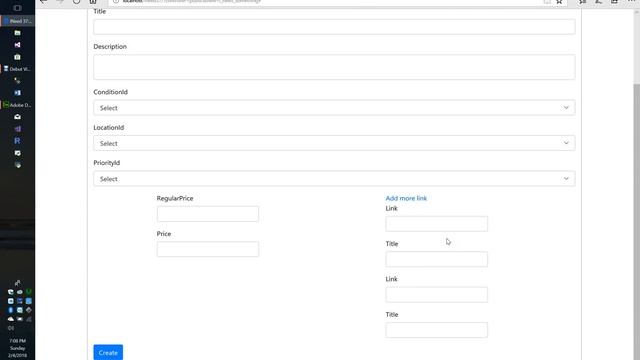Click the Description field label

coord(110,47)
